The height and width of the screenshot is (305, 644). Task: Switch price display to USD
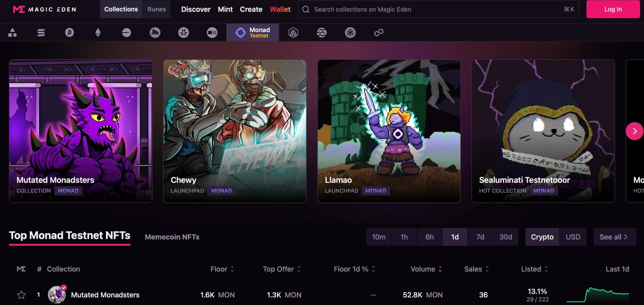tap(573, 237)
